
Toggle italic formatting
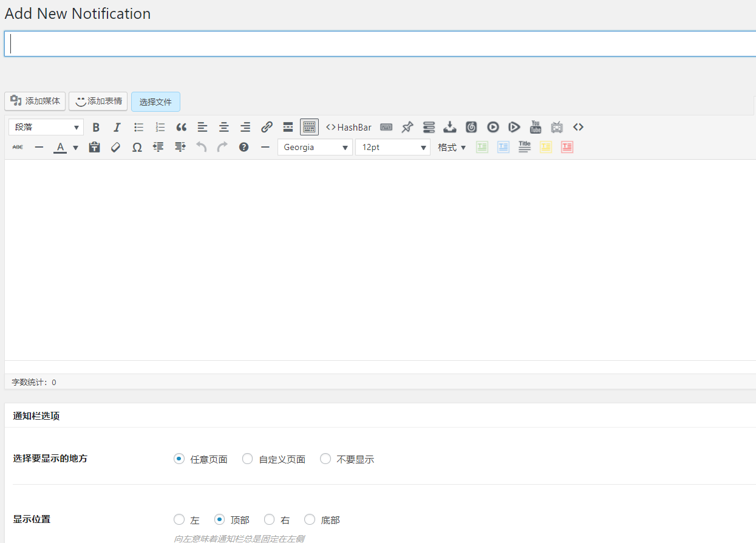117,127
